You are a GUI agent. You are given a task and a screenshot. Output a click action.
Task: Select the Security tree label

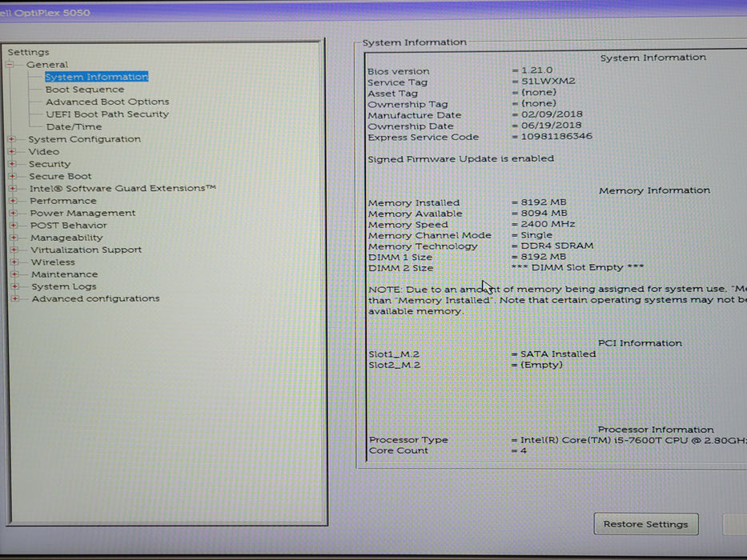coord(50,164)
